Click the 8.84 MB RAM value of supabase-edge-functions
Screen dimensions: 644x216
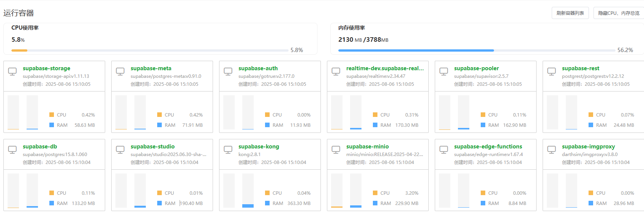(517, 203)
